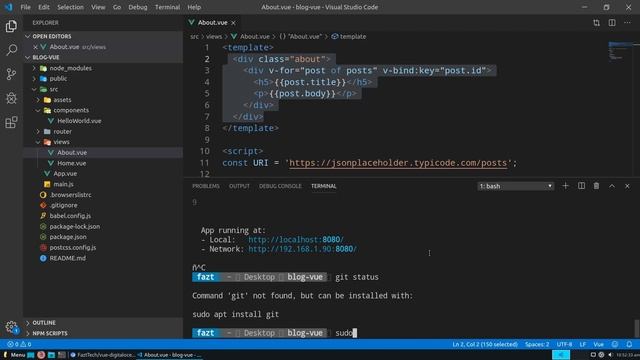Image resolution: width=640 pixels, height=360 pixels.
Task: Switch to the Debug Console tab
Action: [x=280, y=186]
